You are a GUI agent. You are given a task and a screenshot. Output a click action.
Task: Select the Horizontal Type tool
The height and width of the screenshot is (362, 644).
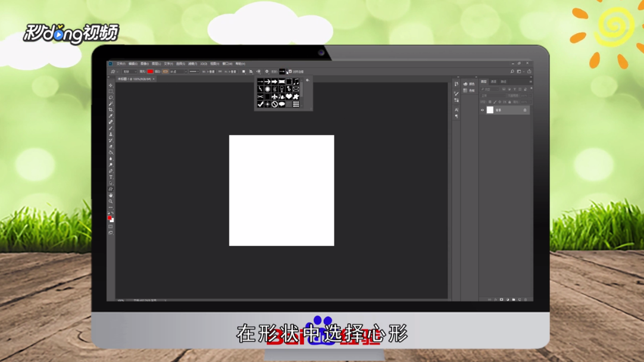click(x=111, y=177)
